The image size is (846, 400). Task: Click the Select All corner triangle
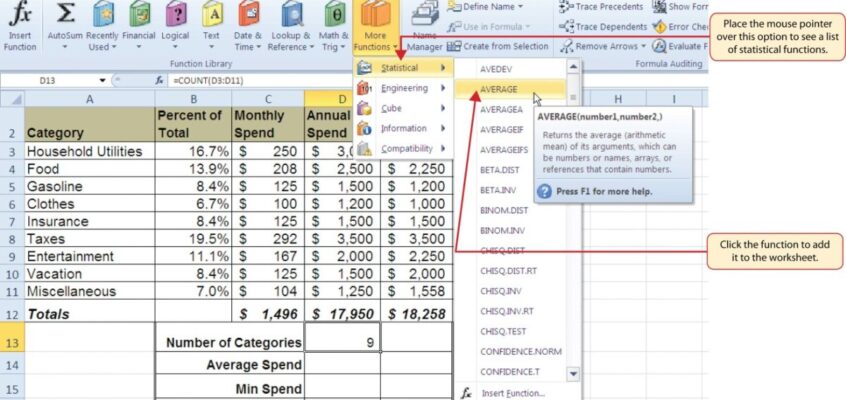(x=17, y=99)
